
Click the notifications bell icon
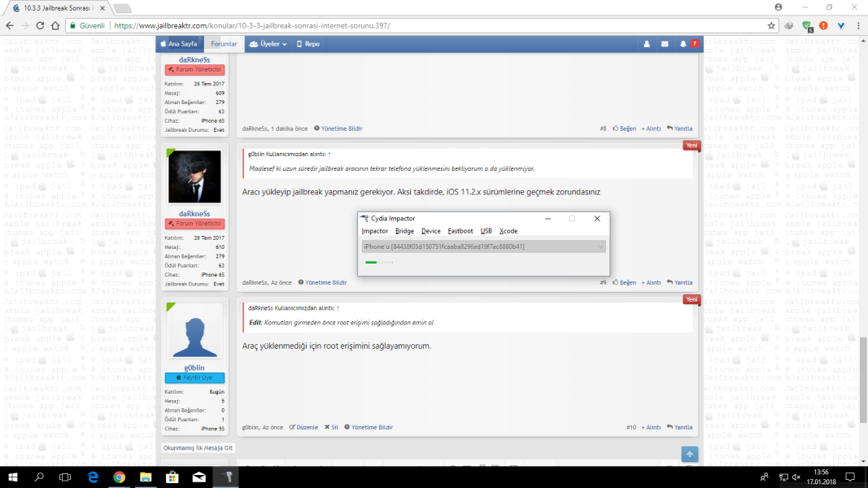pos(683,44)
